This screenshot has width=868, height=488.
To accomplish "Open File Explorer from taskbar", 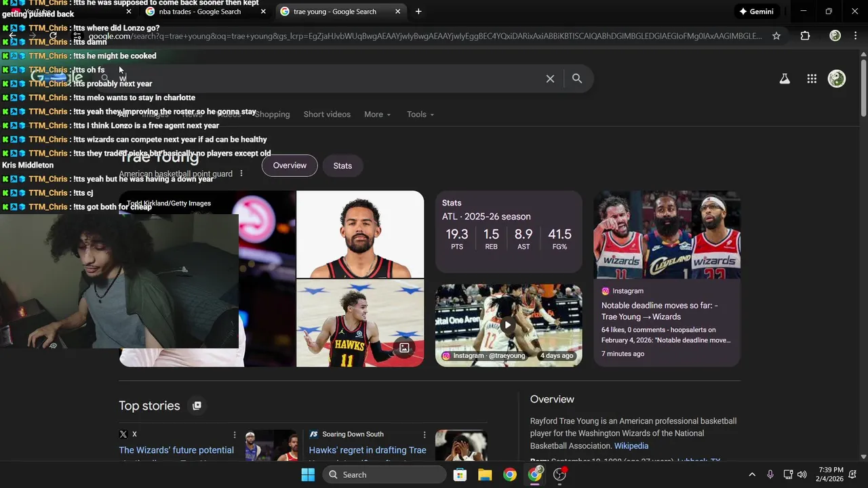I will (x=485, y=474).
